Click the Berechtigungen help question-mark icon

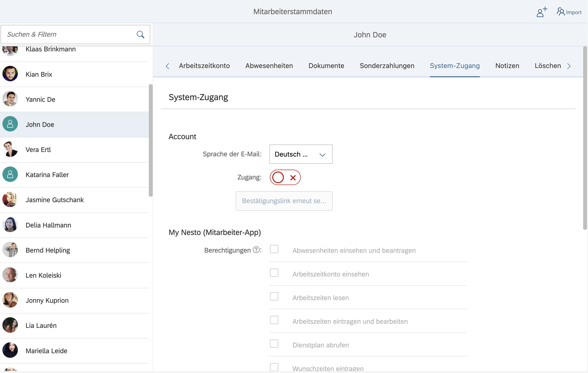click(256, 250)
